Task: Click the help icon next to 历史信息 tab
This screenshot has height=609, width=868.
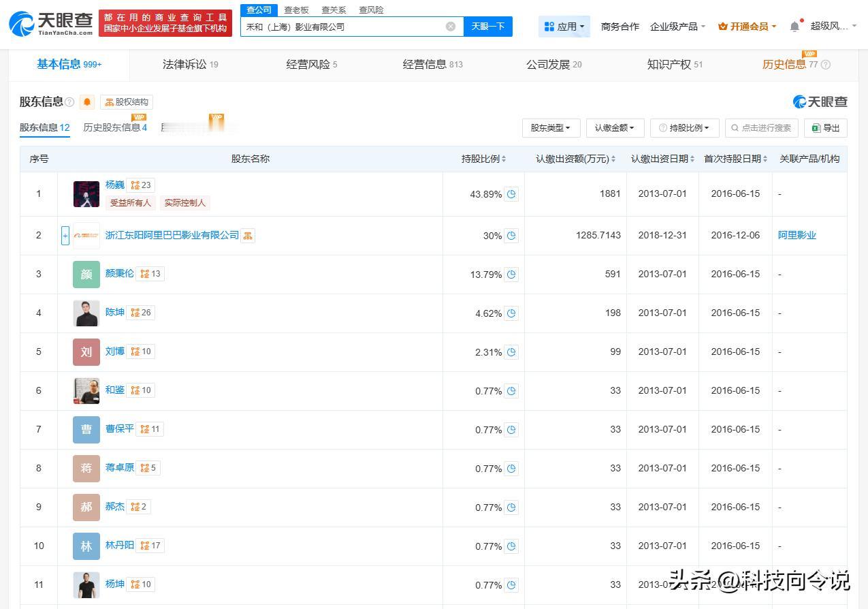Action: tap(826, 65)
